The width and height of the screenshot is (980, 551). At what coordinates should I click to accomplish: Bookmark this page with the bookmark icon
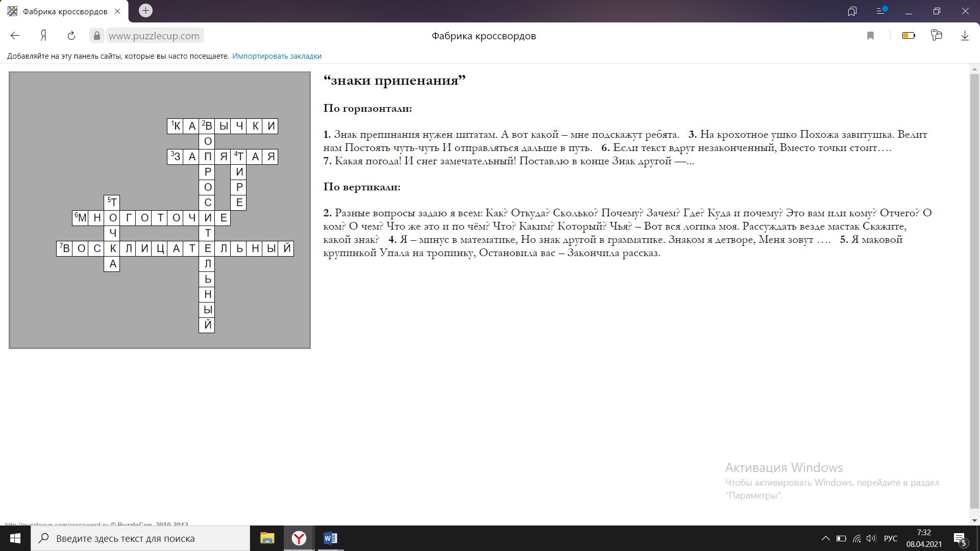point(870,36)
